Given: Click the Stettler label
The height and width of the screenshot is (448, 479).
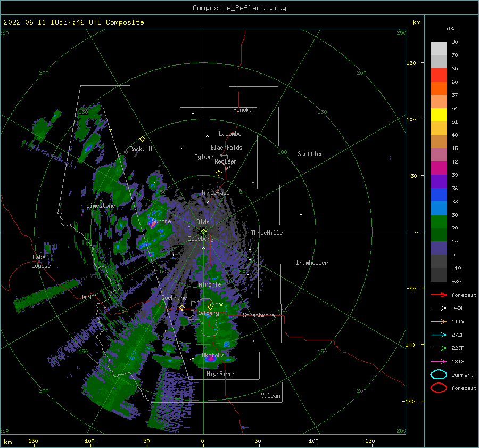Looking at the screenshot, I should 310,154.
